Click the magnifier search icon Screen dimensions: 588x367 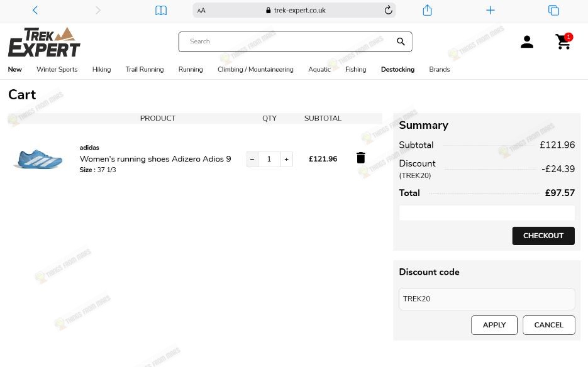point(401,41)
